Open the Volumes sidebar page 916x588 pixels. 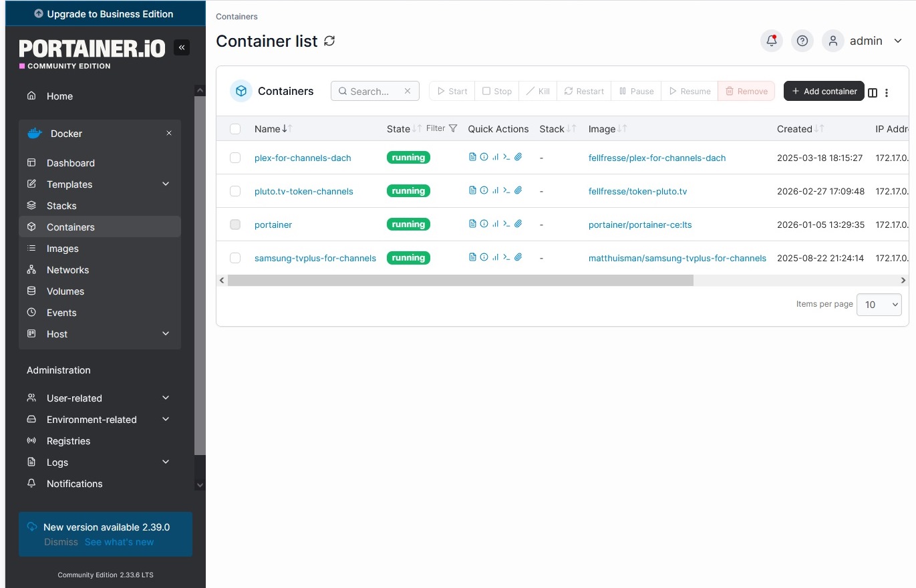65,291
